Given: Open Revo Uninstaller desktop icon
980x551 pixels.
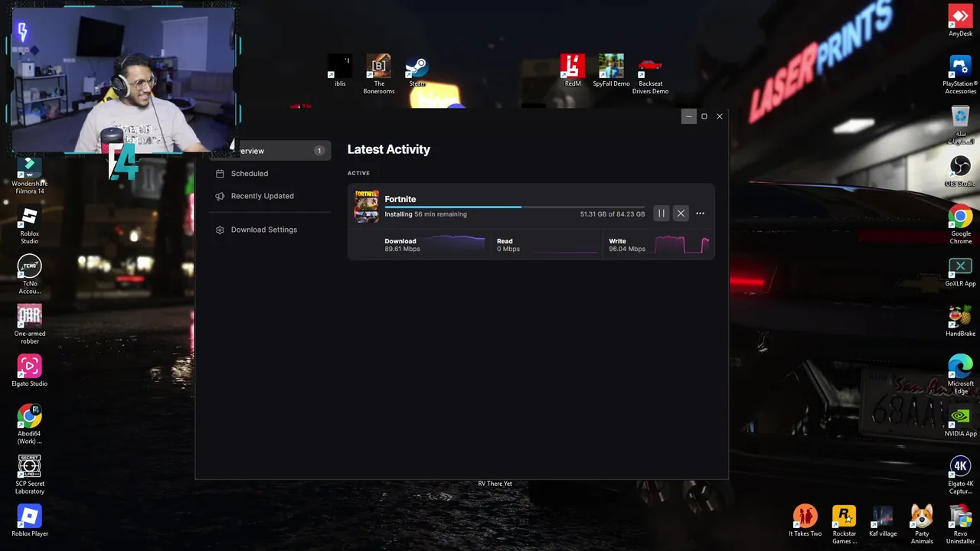Looking at the screenshot, I should [x=960, y=524].
